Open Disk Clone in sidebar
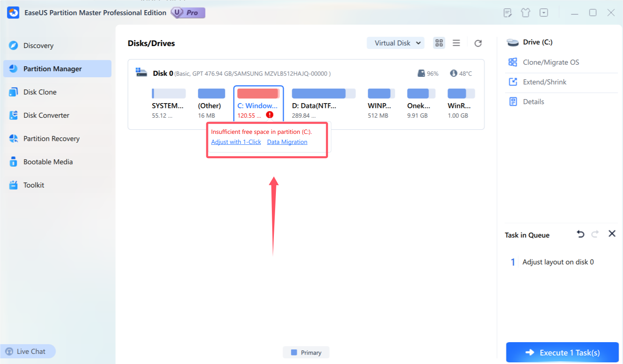Viewport: 623px width, 364px height. (x=57, y=92)
